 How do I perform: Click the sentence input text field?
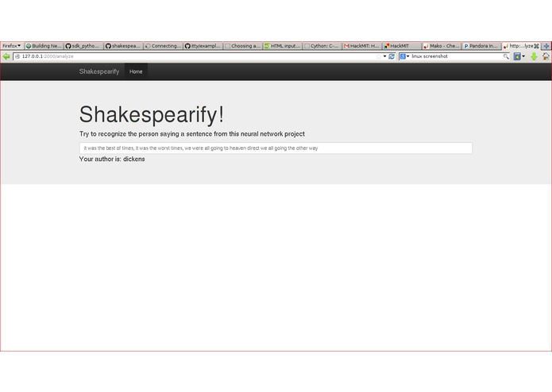click(276, 148)
